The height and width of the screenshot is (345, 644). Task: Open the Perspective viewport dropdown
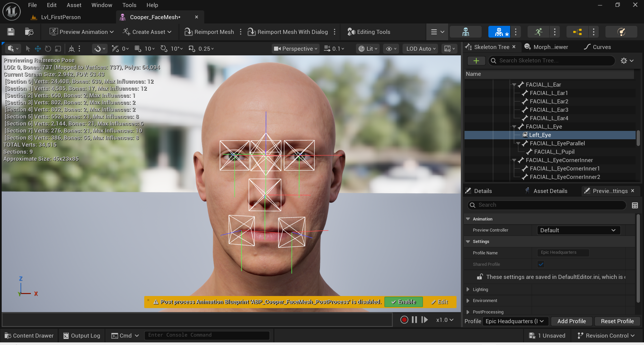click(295, 49)
